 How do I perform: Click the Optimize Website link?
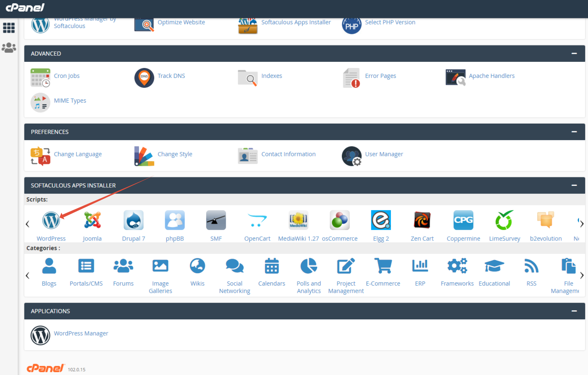coord(181,22)
